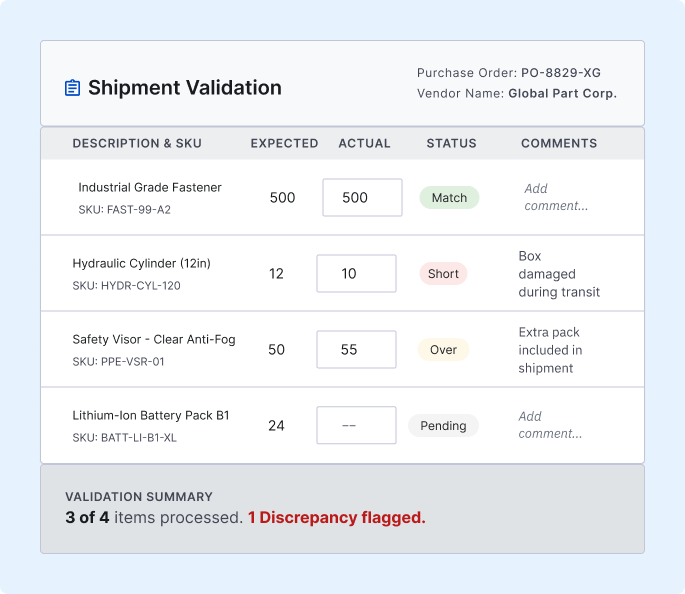Add comment for Lithium-Ion Battery Pack row
The image size is (685, 594).
[x=550, y=425]
